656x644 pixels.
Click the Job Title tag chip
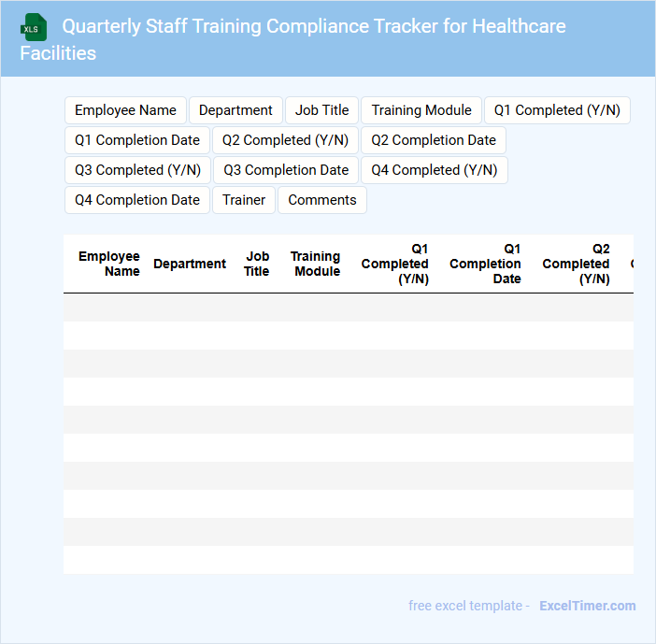[321, 110]
